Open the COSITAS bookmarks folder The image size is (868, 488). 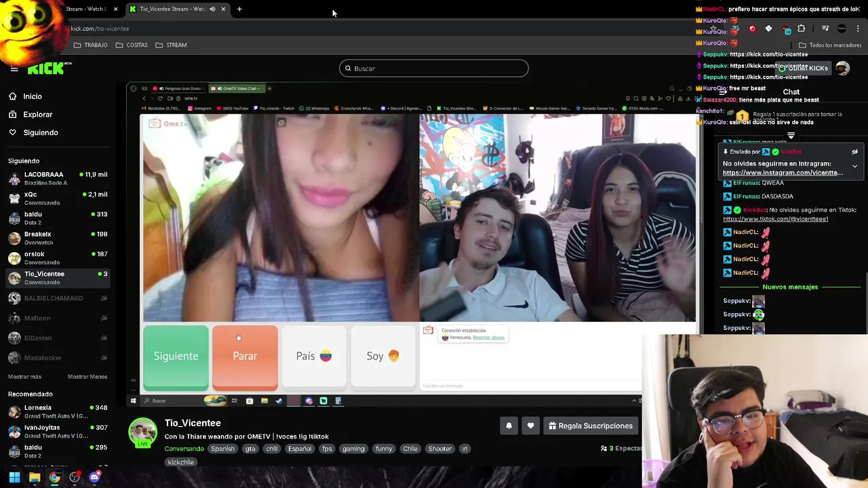click(132, 45)
